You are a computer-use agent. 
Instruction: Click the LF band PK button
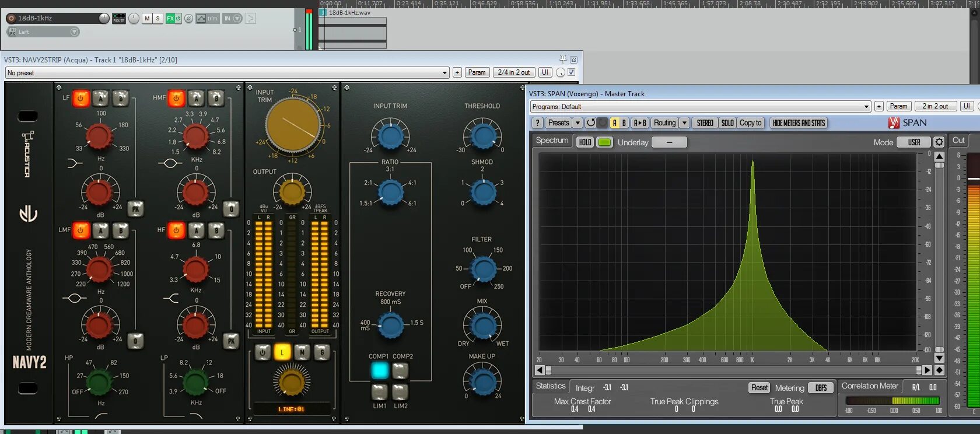[x=135, y=208]
